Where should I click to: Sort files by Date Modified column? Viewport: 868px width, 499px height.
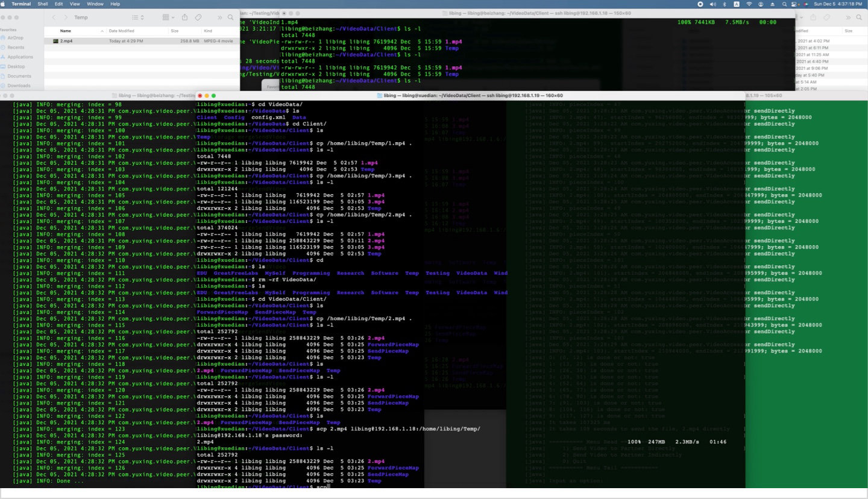(x=121, y=31)
